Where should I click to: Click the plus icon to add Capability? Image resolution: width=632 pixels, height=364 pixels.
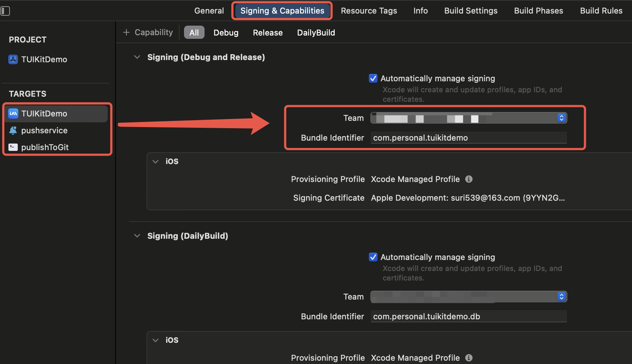[126, 33]
